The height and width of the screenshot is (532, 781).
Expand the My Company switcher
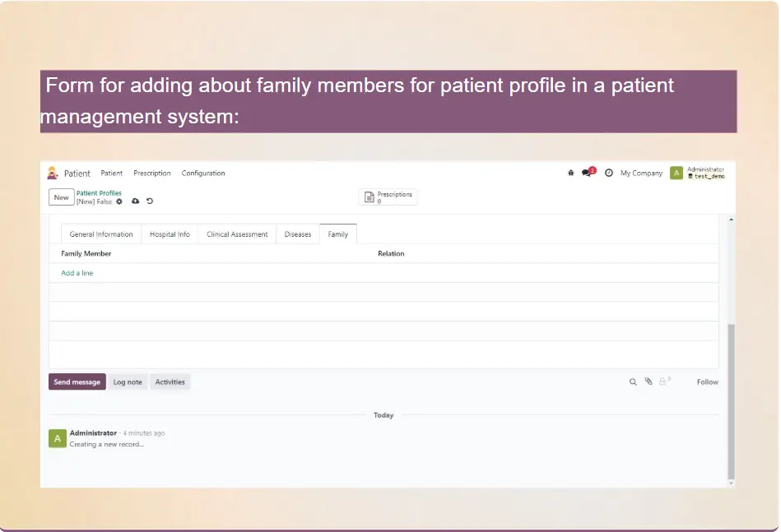coord(641,173)
